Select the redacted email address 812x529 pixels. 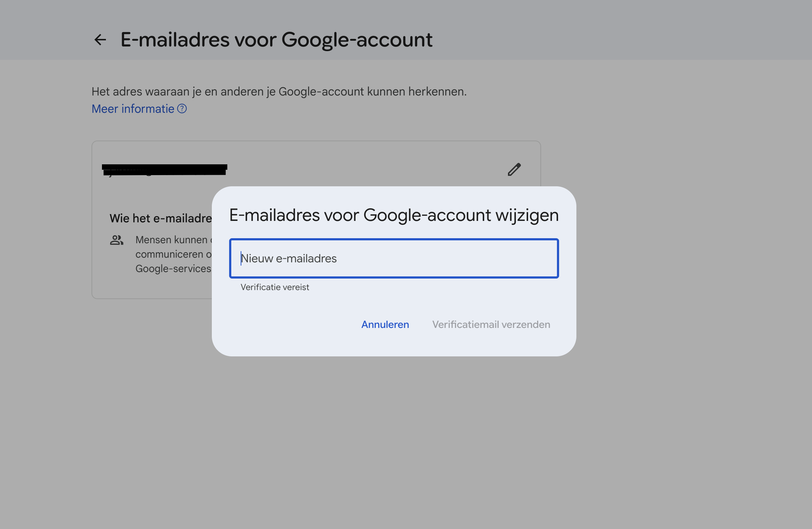pyautogui.click(x=165, y=169)
